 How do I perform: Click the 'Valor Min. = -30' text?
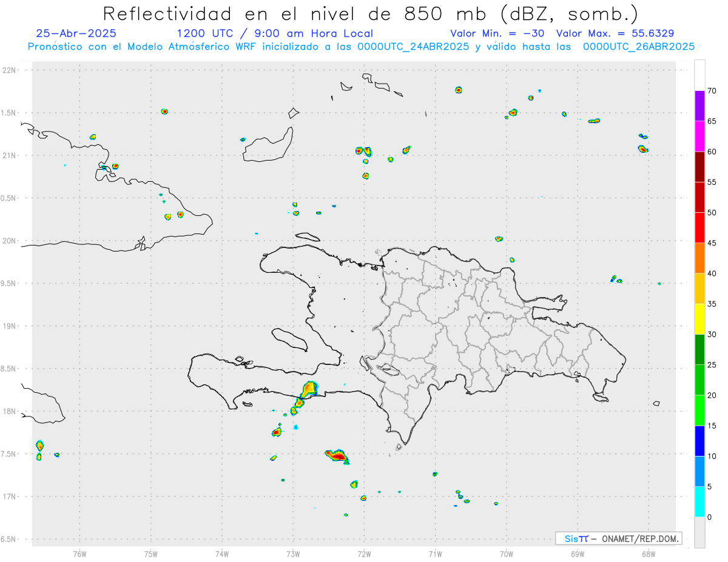pyautogui.click(x=497, y=33)
